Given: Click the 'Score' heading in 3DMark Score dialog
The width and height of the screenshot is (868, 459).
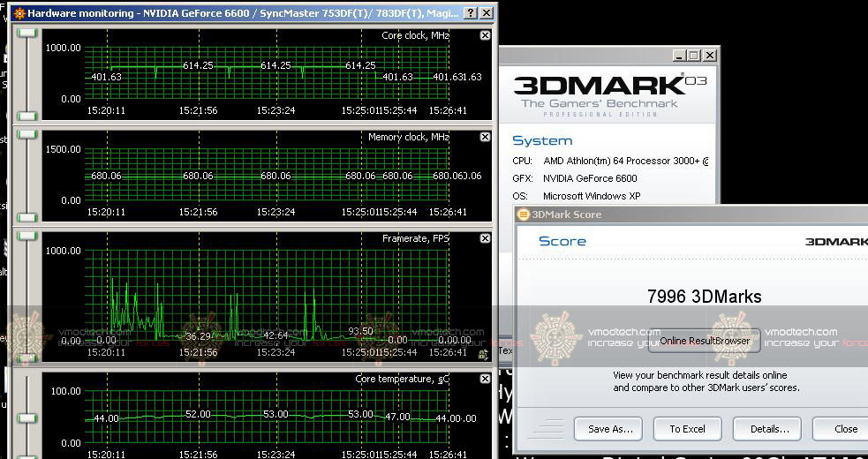Looking at the screenshot, I should (562, 241).
